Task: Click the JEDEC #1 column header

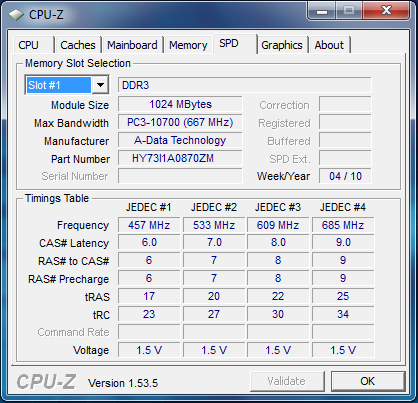Action: [x=149, y=207]
